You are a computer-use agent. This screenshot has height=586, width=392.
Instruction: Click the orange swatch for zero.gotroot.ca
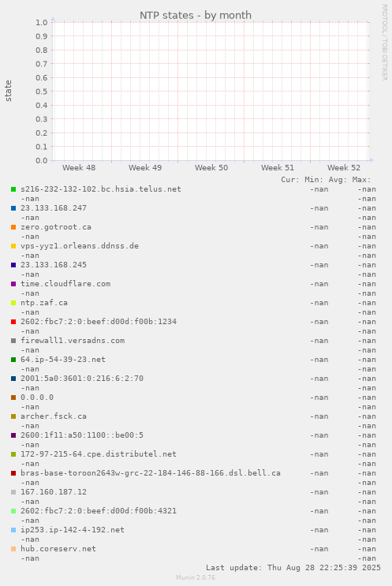pyautogui.click(x=13, y=227)
